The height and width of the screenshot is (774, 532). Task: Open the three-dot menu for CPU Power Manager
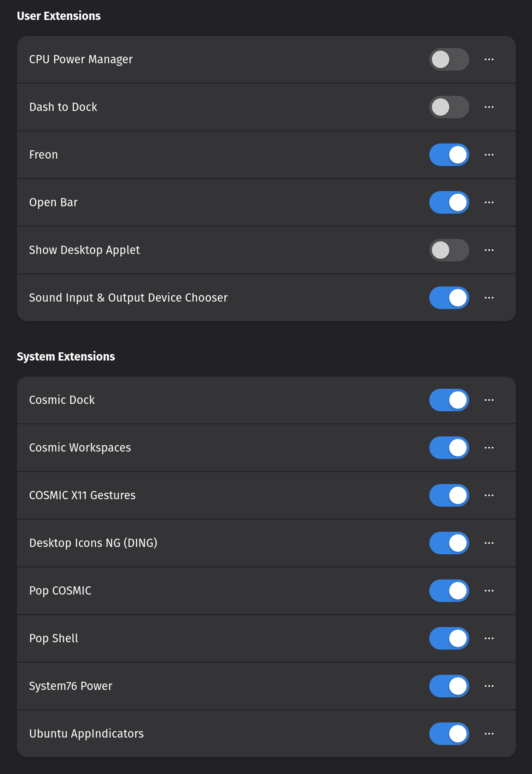pos(489,59)
